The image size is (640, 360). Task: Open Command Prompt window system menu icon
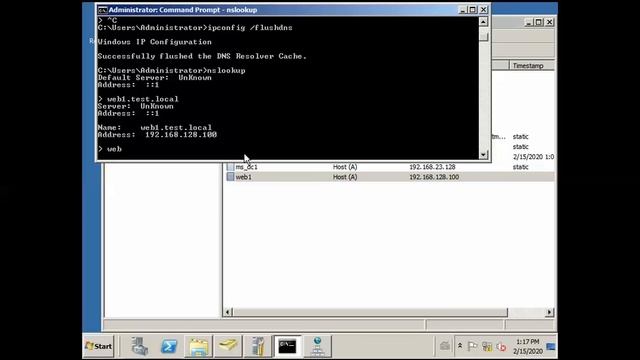click(102, 10)
